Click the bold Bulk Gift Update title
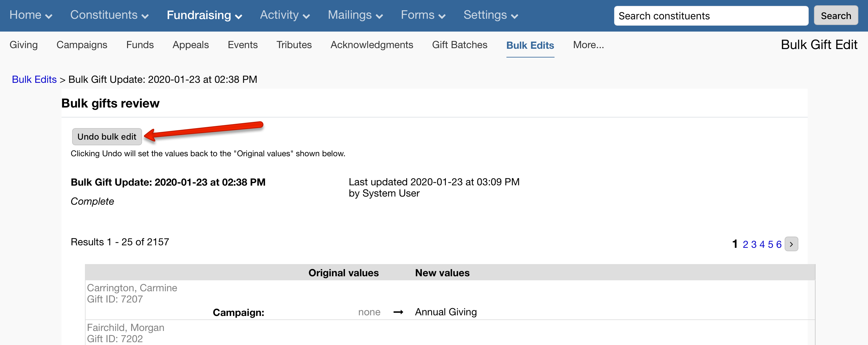 pos(168,182)
